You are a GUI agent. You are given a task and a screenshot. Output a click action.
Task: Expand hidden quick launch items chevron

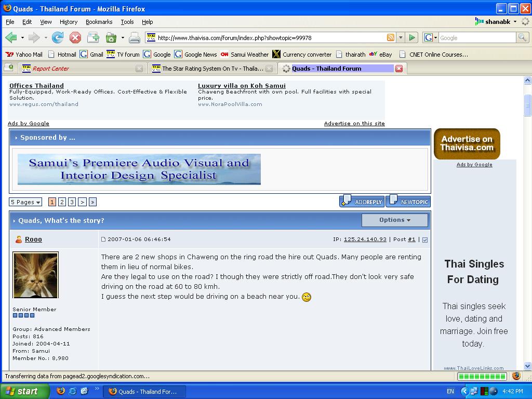pyautogui.click(x=96, y=389)
